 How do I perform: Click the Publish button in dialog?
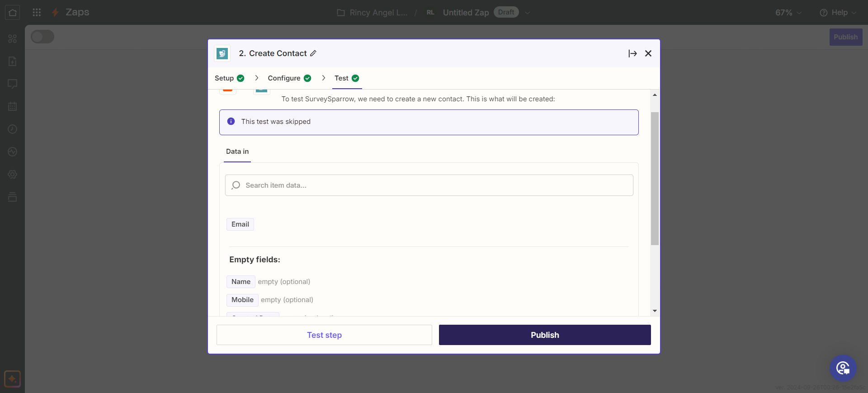tap(545, 335)
